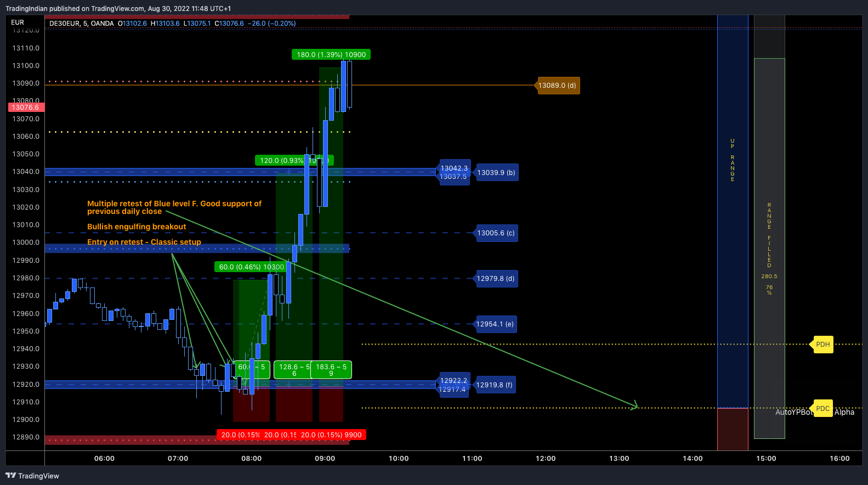Click the 280.5 range value
This screenshot has width=868, height=485.
(x=769, y=277)
